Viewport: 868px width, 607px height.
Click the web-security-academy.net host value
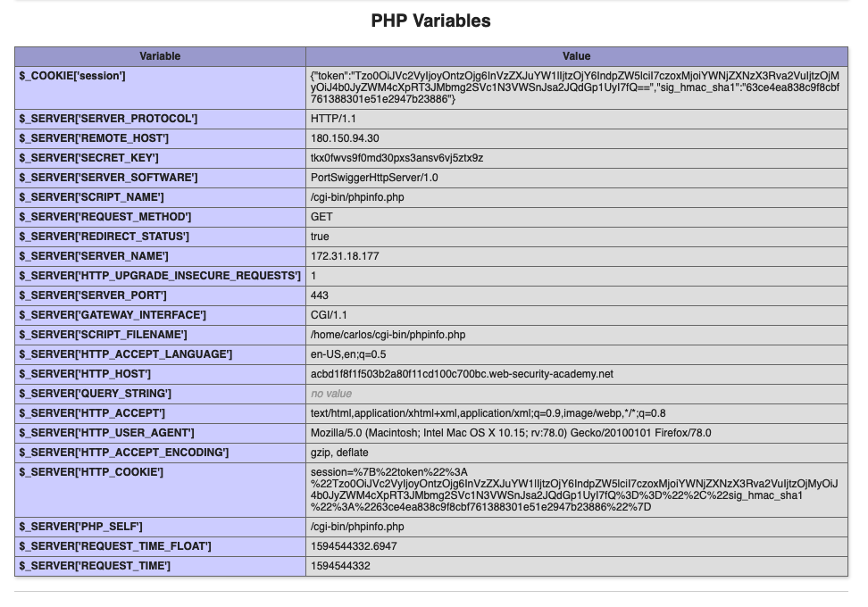point(462,374)
